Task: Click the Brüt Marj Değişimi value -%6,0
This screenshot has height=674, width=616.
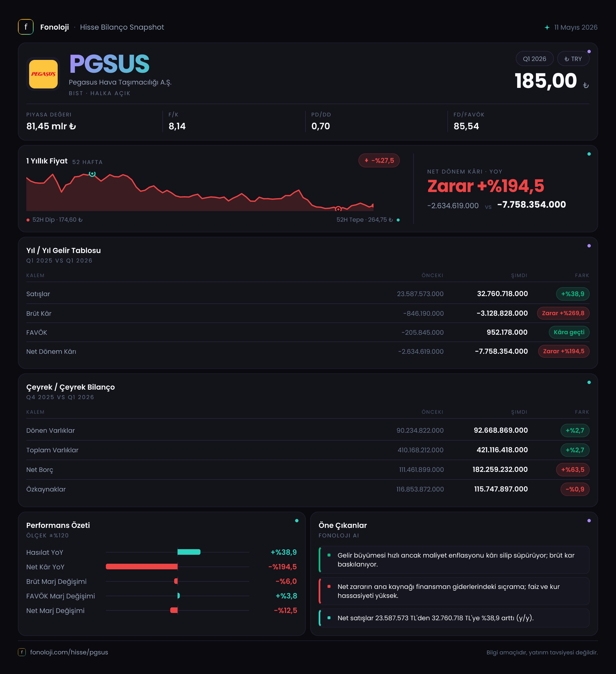Action: (x=286, y=581)
